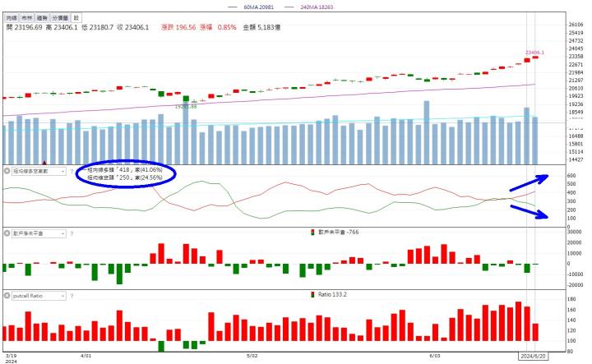Click the 2024/6/20 date marker on time axis

[x=533, y=356]
